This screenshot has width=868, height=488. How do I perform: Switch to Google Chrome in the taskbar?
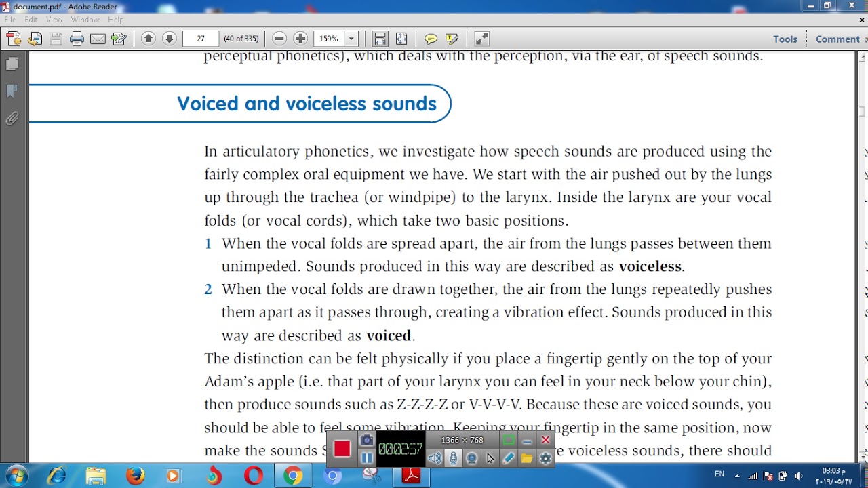click(x=293, y=475)
